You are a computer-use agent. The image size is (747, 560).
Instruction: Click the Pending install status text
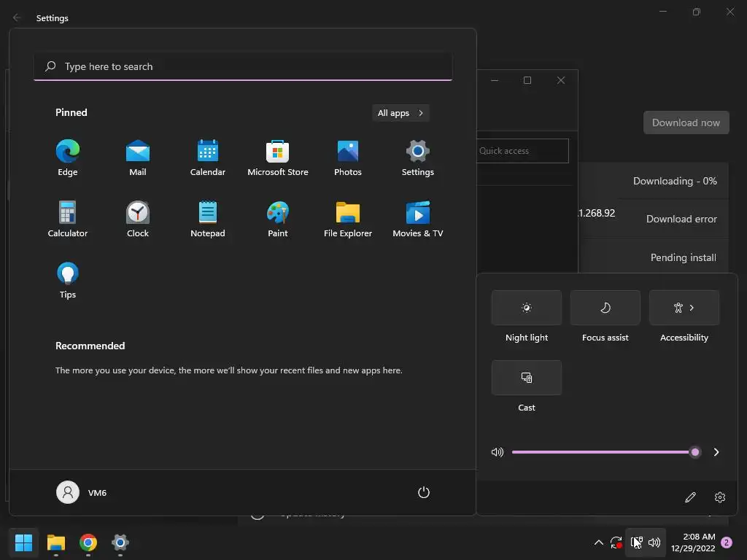tap(683, 257)
